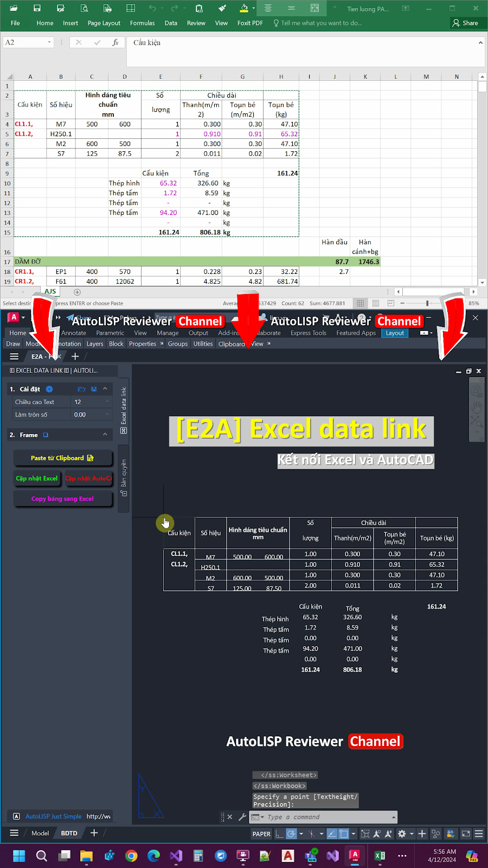
Task: Open the Calculator app from the taskbar
Action: 198,856
